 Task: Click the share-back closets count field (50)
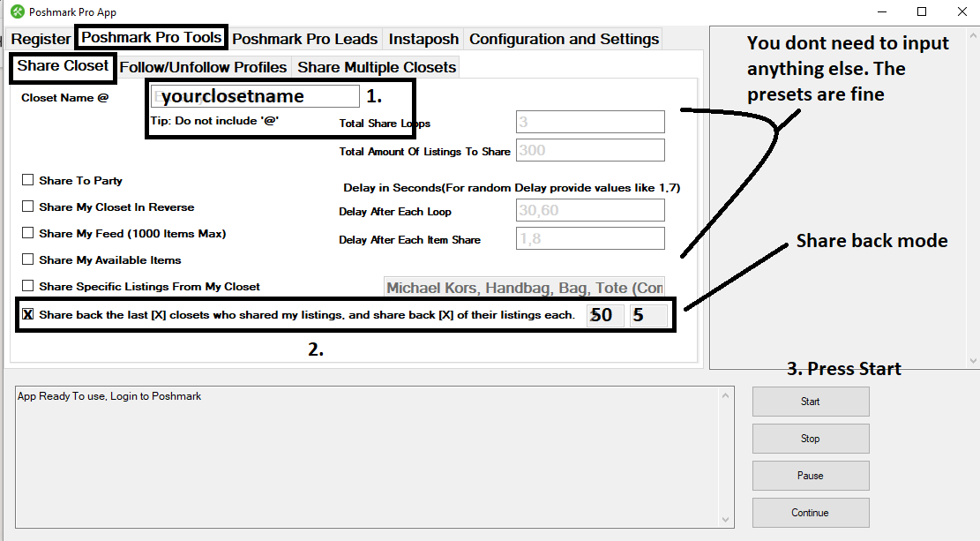(606, 314)
